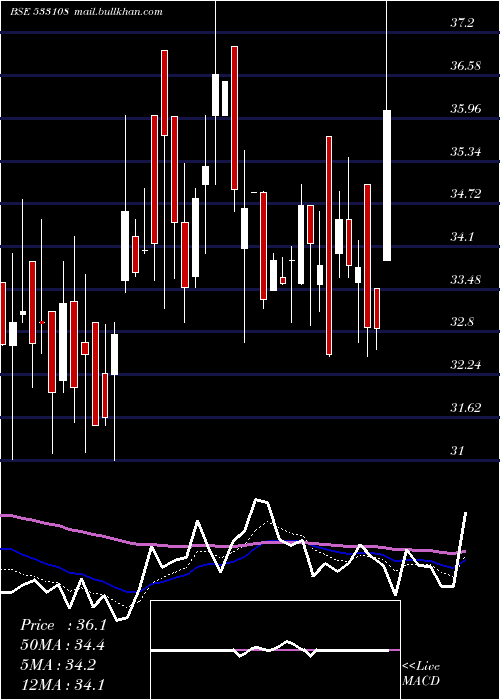The image size is (500, 700).
Task: Click the 32.8 price axis label
Action: 462,322
